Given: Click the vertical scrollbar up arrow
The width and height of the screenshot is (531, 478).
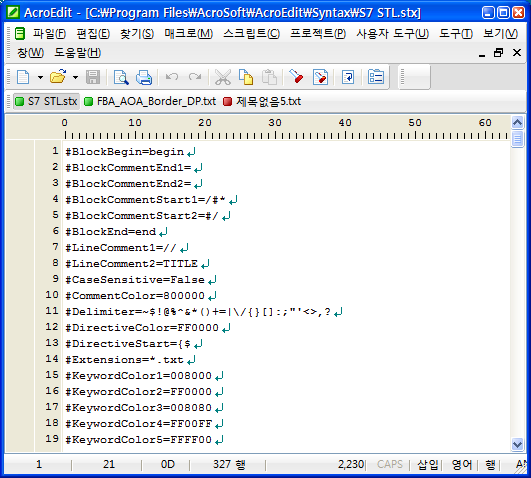Looking at the screenshot, I should (517, 122).
